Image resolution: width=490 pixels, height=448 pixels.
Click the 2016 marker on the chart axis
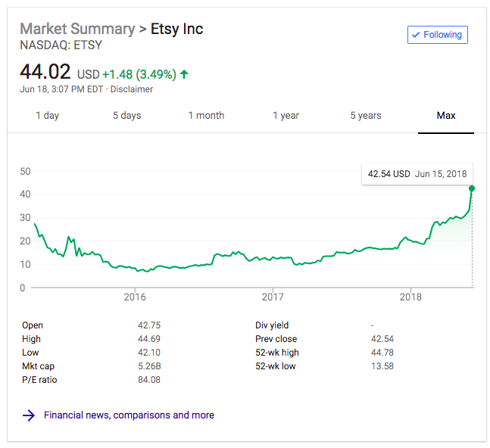pyautogui.click(x=135, y=297)
